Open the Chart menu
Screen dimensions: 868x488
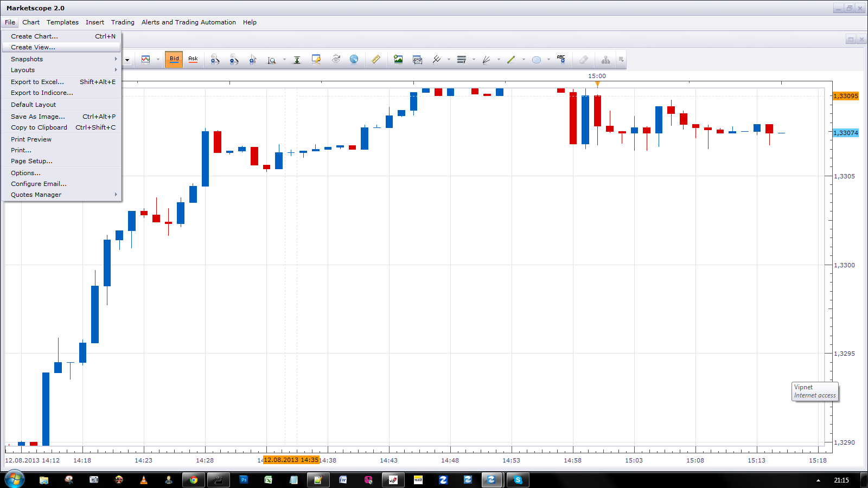pyautogui.click(x=31, y=22)
